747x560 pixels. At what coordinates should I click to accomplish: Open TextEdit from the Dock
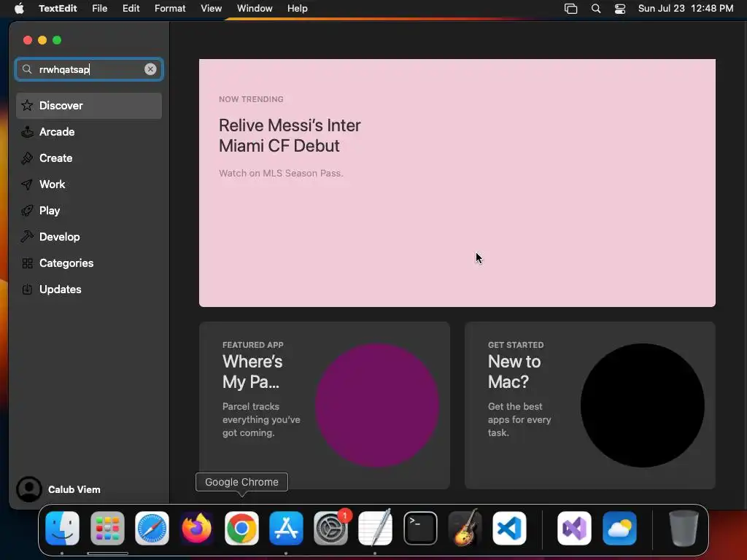[x=376, y=528]
